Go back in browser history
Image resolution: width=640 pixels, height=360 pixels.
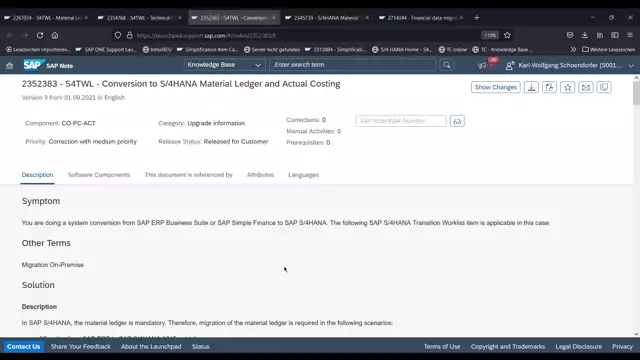(x=10, y=36)
